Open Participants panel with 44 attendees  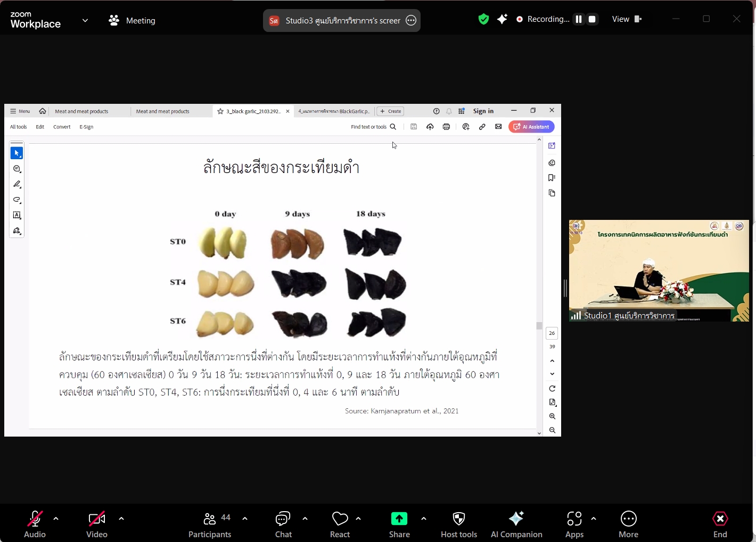210,524
